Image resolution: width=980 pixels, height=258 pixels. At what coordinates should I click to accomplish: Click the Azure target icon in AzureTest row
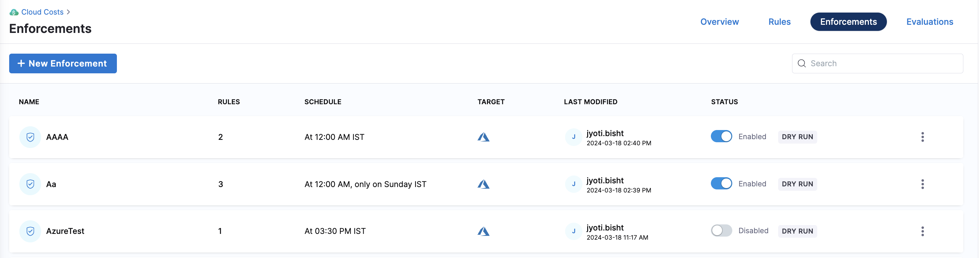tap(483, 232)
